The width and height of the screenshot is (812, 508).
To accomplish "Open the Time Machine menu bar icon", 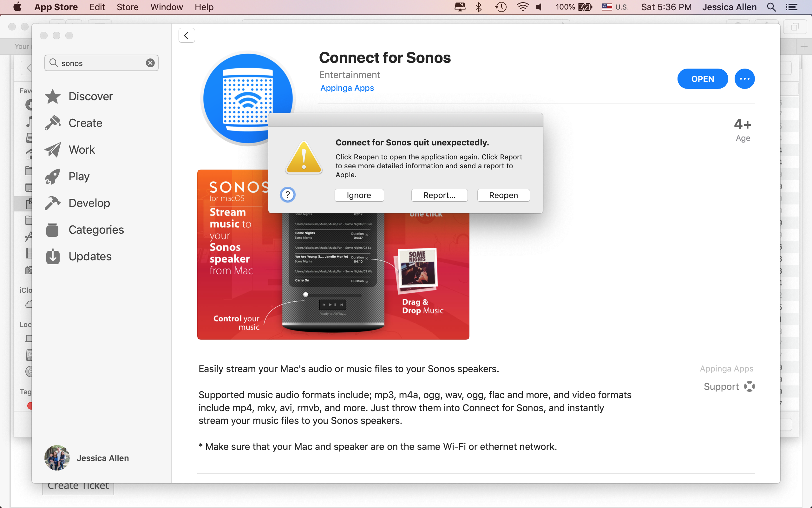I will click(501, 7).
